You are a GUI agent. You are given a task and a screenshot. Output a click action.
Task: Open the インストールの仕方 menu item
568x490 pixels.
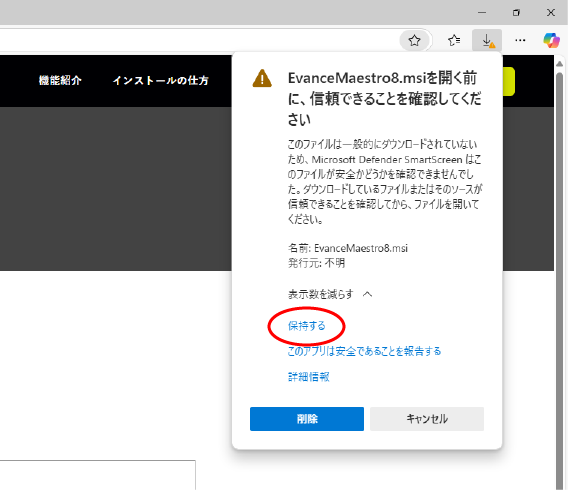pyautogui.click(x=160, y=80)
